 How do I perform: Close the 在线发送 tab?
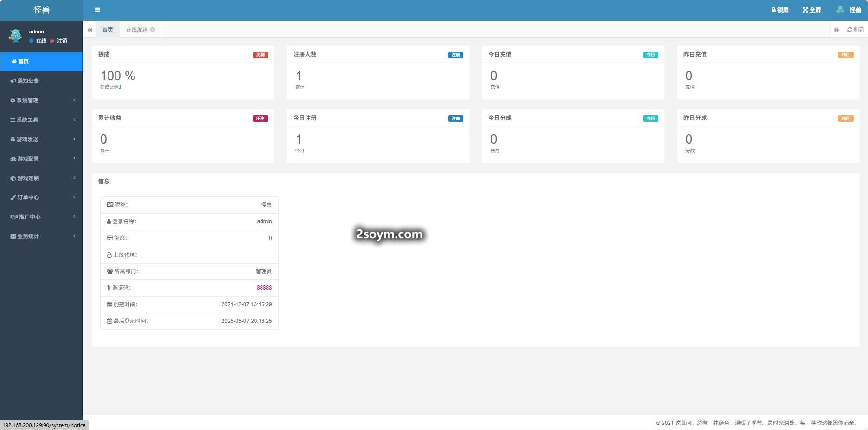(153, 30)
